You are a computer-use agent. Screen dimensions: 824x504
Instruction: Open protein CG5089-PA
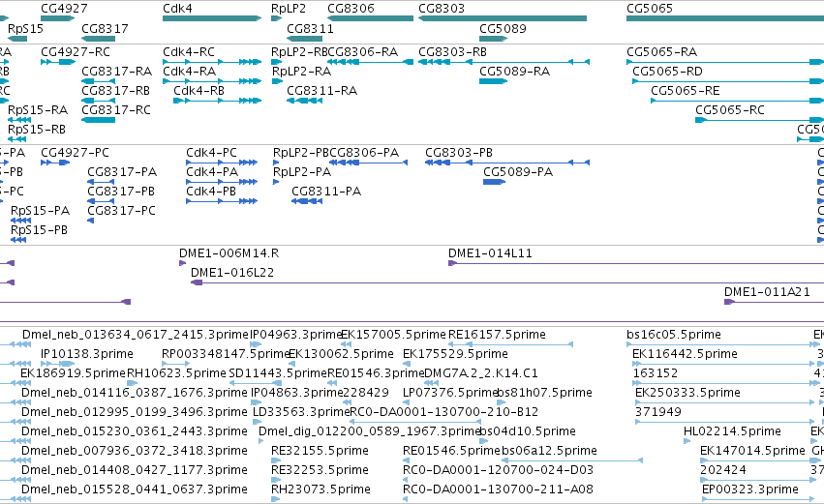[518, 172]
